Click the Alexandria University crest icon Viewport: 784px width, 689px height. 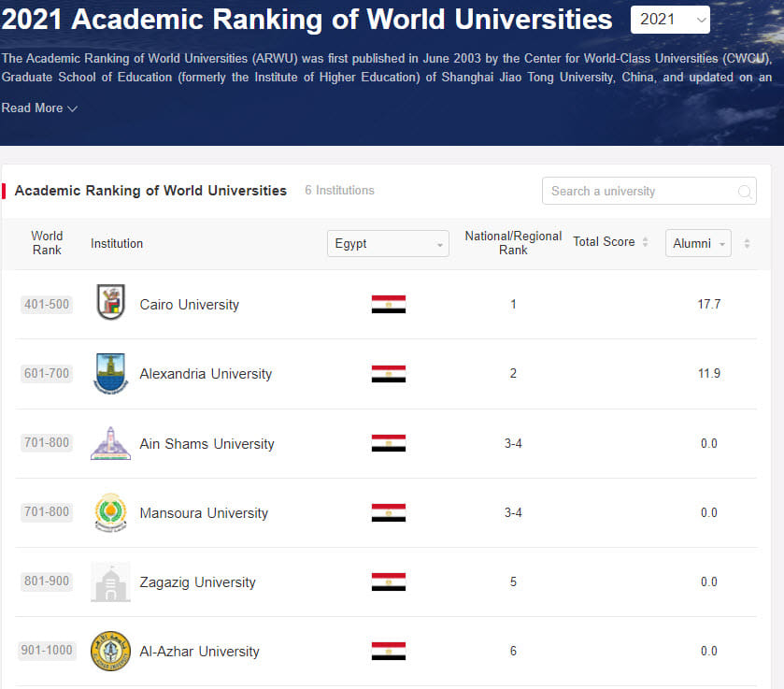coord(110,373)
